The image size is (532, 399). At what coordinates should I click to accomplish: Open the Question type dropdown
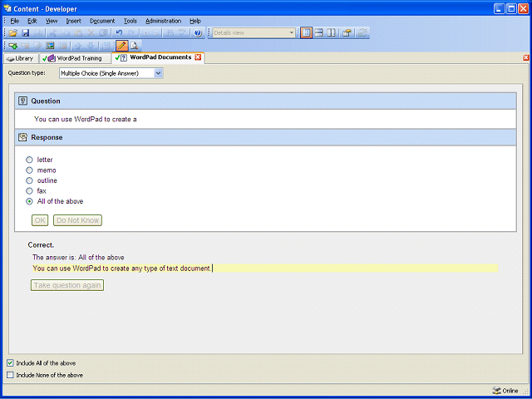tap(158, 73)
